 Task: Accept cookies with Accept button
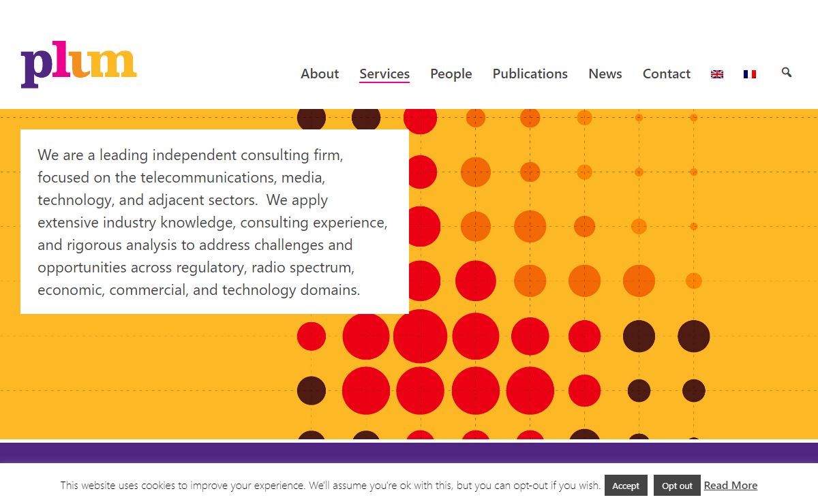coord(626,486)
